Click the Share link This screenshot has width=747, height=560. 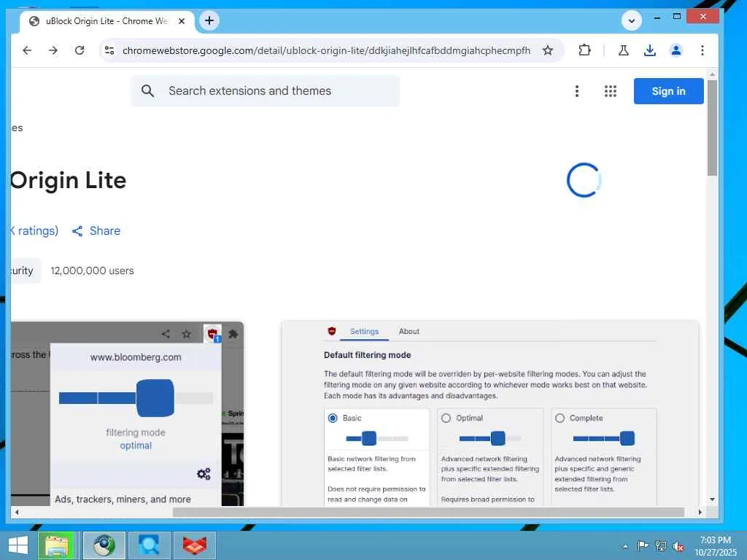click(96, 231)
